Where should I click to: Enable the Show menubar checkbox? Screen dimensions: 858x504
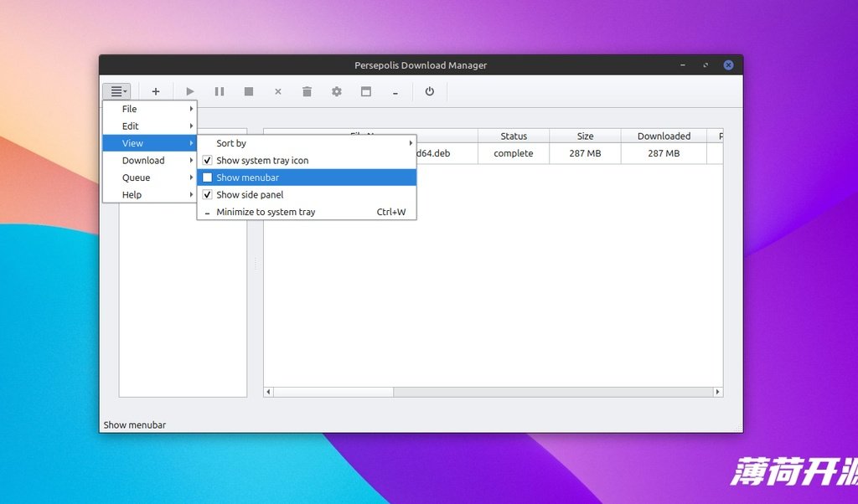tap(307, 177)
